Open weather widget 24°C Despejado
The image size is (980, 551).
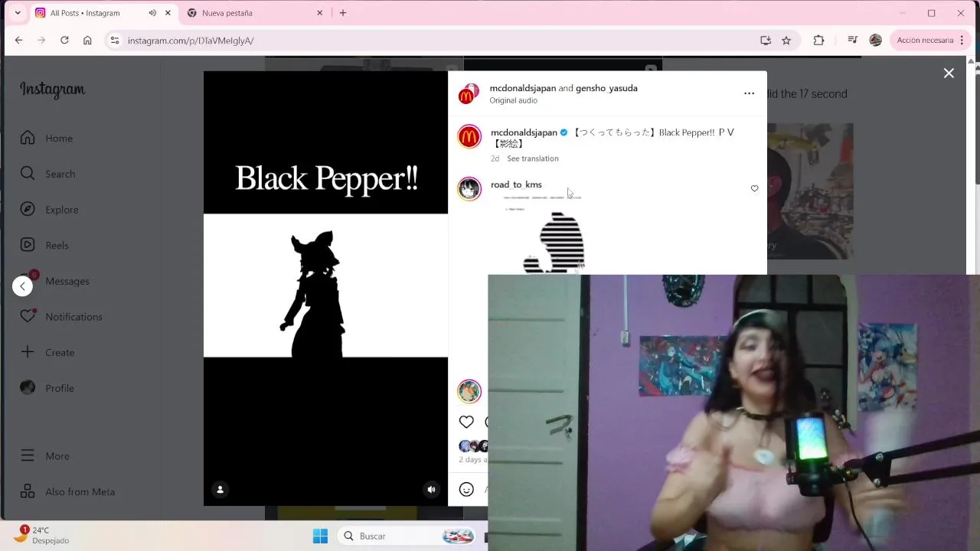(44, 536)
